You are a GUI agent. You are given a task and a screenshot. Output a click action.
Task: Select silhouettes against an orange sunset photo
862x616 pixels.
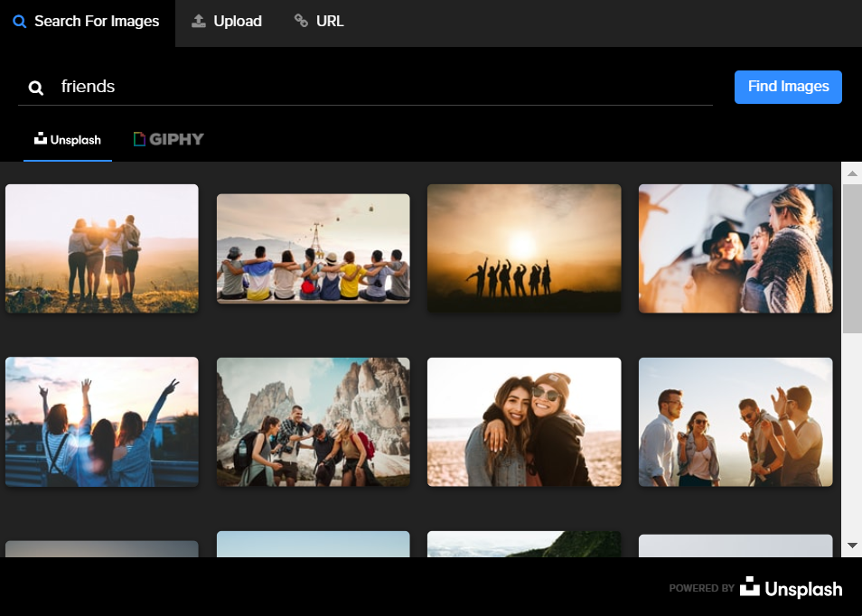coord(524,248)
